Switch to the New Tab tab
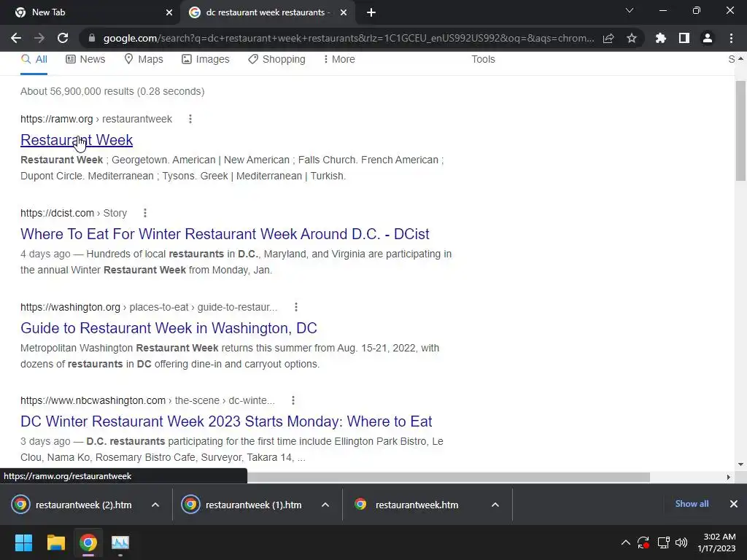This screenshot has width=747, height=560. click(x=90, y=13)
